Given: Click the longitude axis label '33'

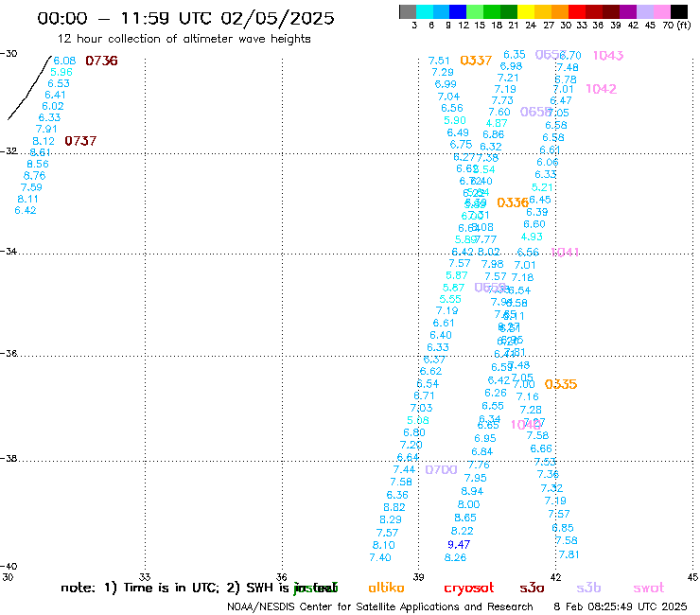Looking at the screenshot, I should [145, 577].
